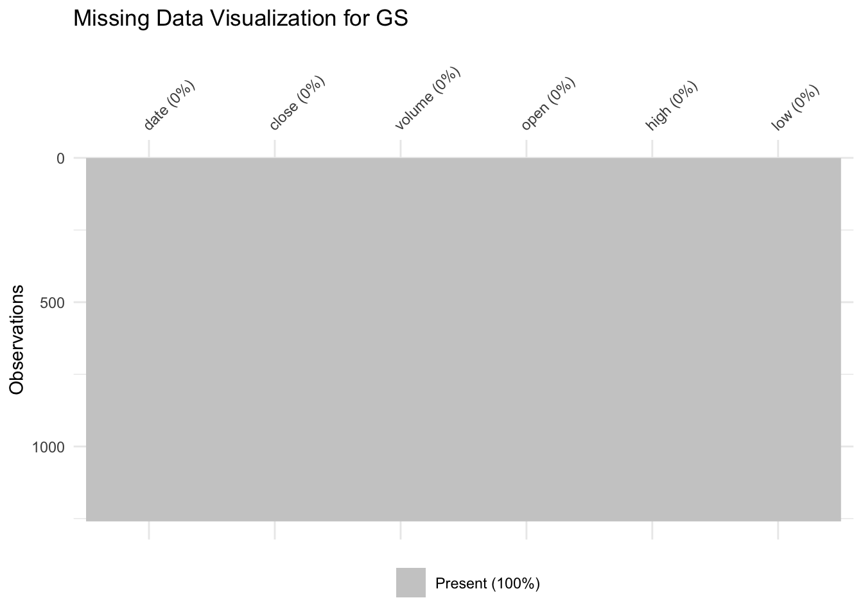Click the "open (0%)" column label
Screen dimensions: 863x616
point(548,104)
